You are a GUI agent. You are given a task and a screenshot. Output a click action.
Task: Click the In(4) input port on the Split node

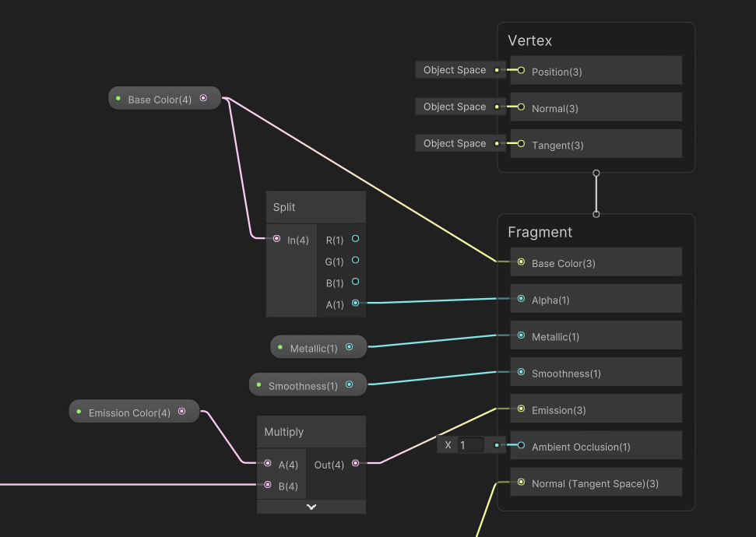(x=276, y=239)
